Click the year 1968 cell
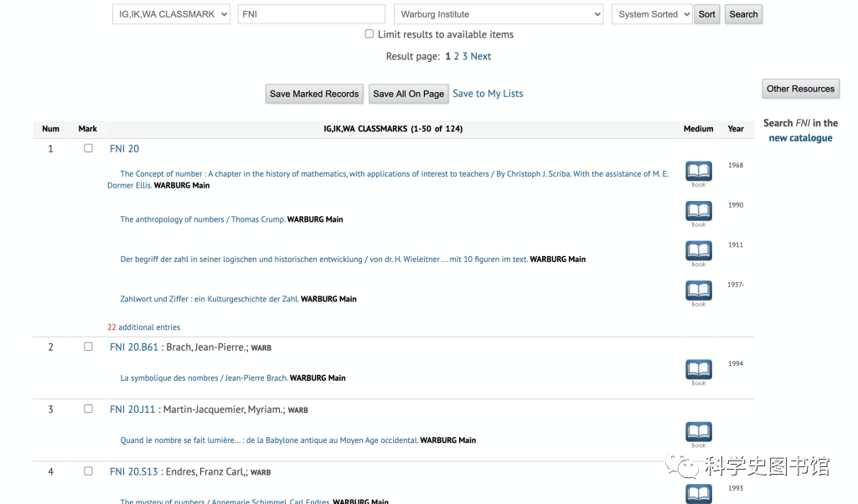This screenshot has height=504, width=858. (736, 165)
